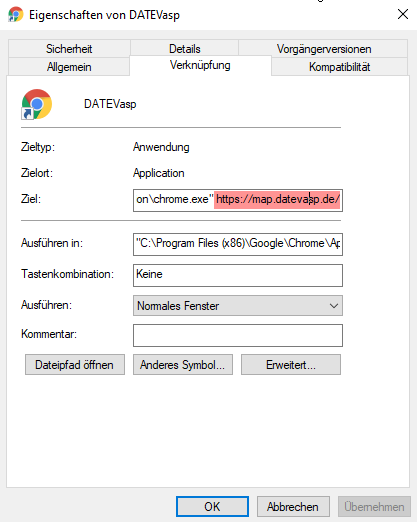The image size is (417, 522).
Task: Switch to the Allgemein tab
Action: pos(69,67)
